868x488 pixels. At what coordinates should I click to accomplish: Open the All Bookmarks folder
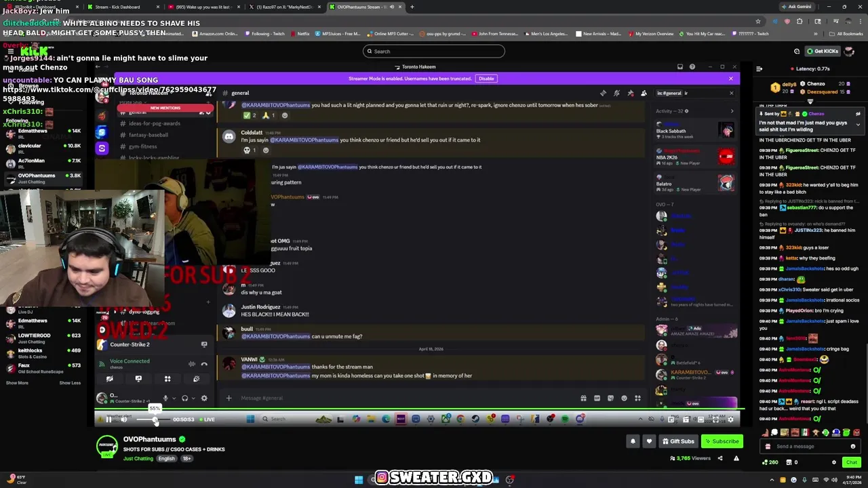(x=847, y=33)
